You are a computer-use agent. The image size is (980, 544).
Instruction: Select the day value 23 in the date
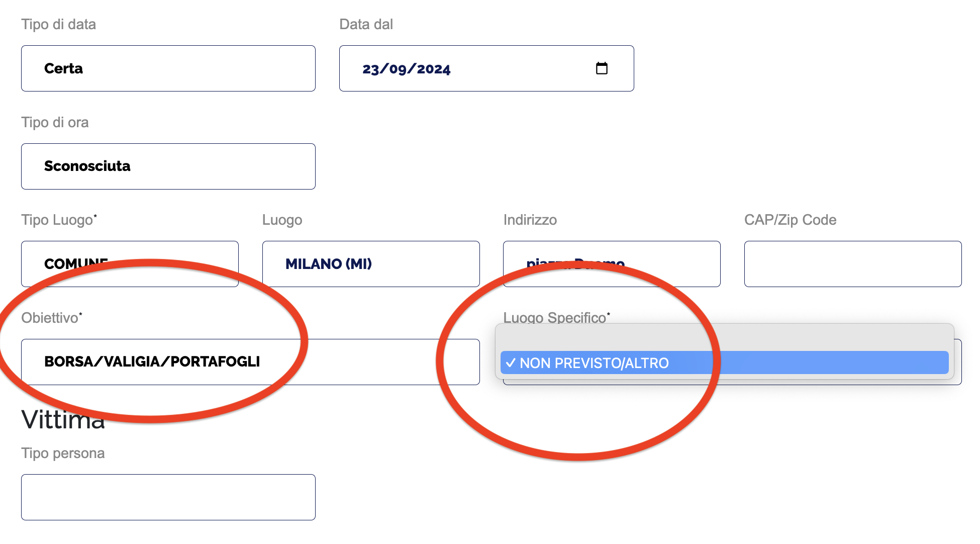pos(370,69)
